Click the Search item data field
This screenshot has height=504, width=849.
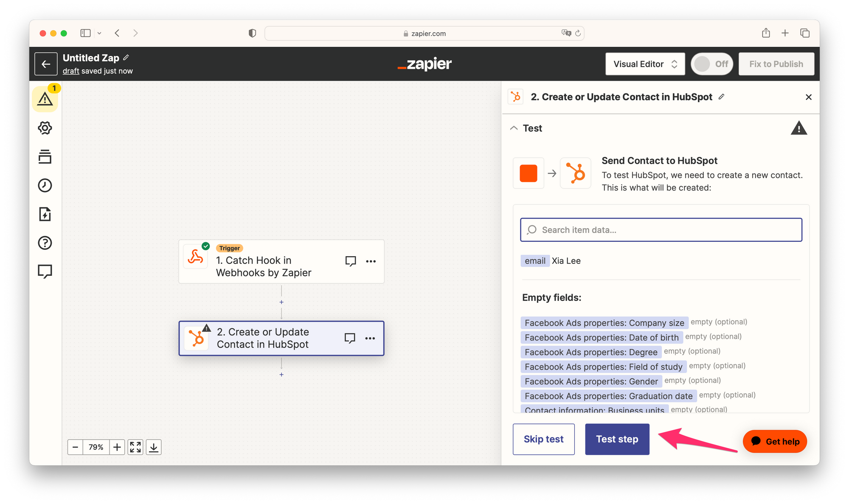pos(661,230)
